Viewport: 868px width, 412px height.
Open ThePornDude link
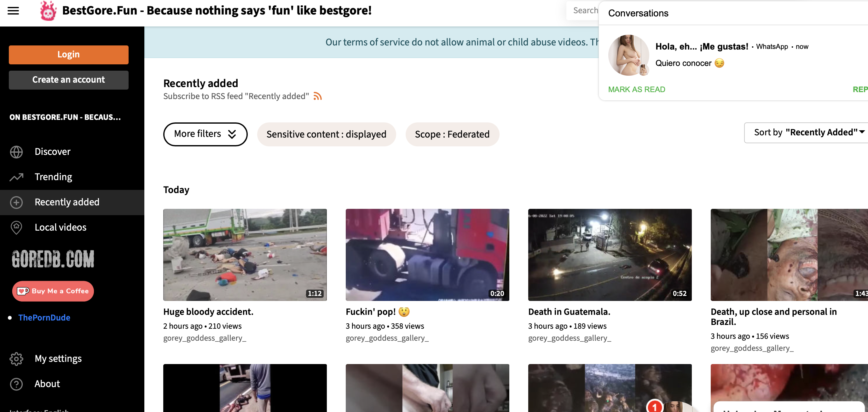[44, 318]
